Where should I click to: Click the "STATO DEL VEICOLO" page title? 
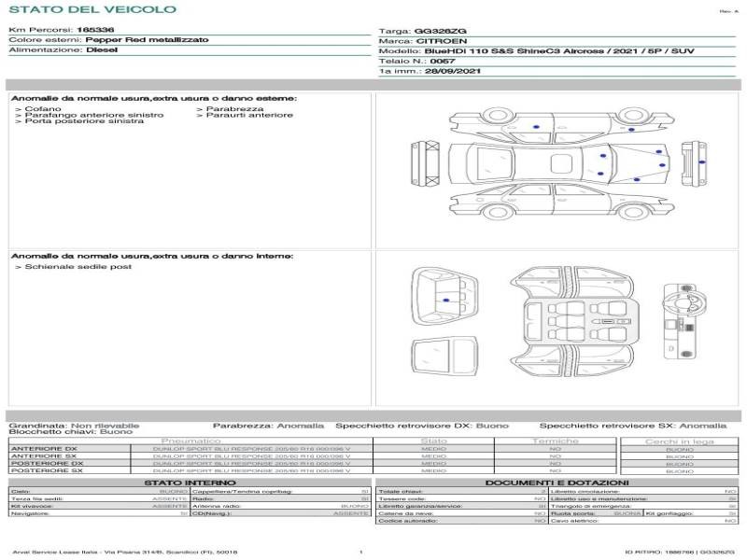[92, 9]
